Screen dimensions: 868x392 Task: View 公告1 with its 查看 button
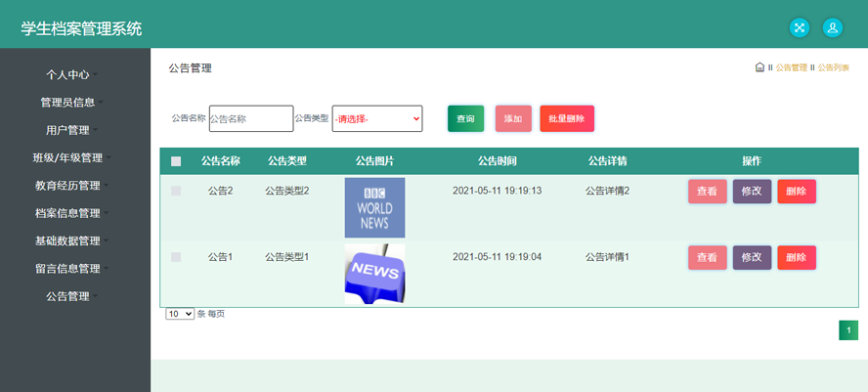pos(708,257)
